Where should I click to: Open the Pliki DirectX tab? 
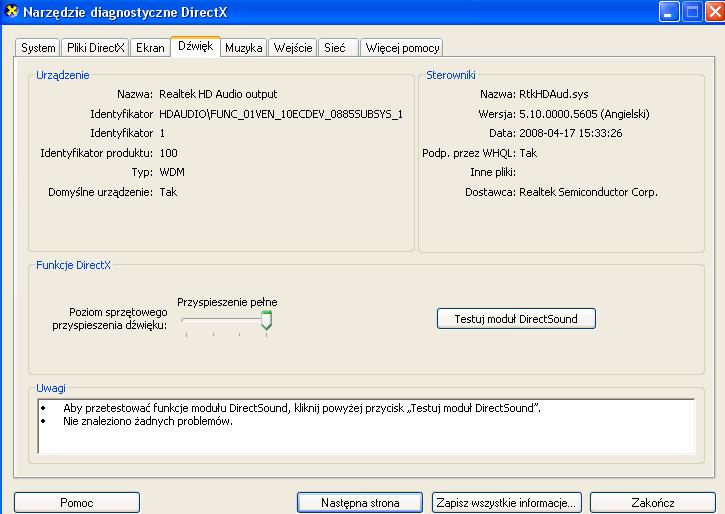coord(96,48)
